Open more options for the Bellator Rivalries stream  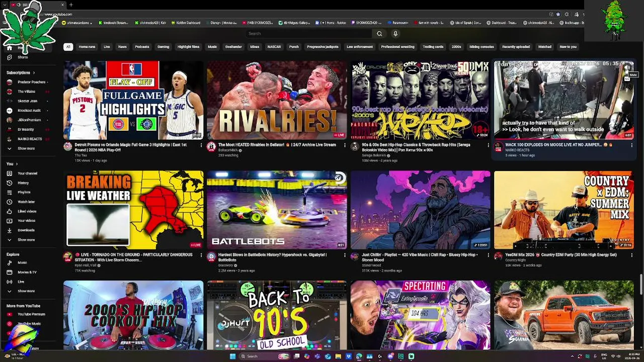click(345, 145)
